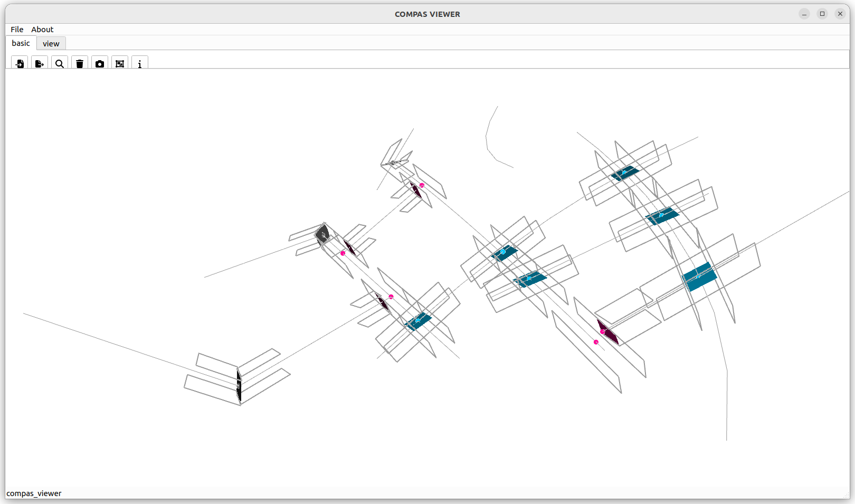This screenshot has height=504, width=855.
Task: Activate the zoom search tool
Action: pyautogui.click(x=59, y=63)
